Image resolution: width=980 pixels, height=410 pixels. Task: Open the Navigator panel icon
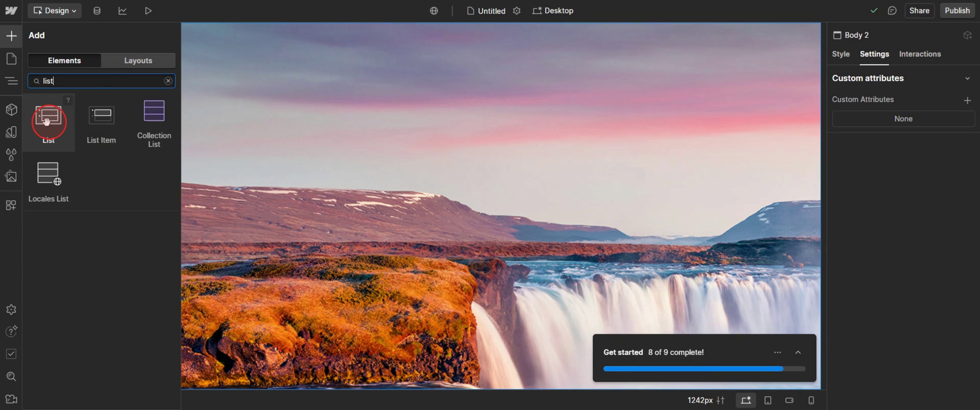[11, 80]
